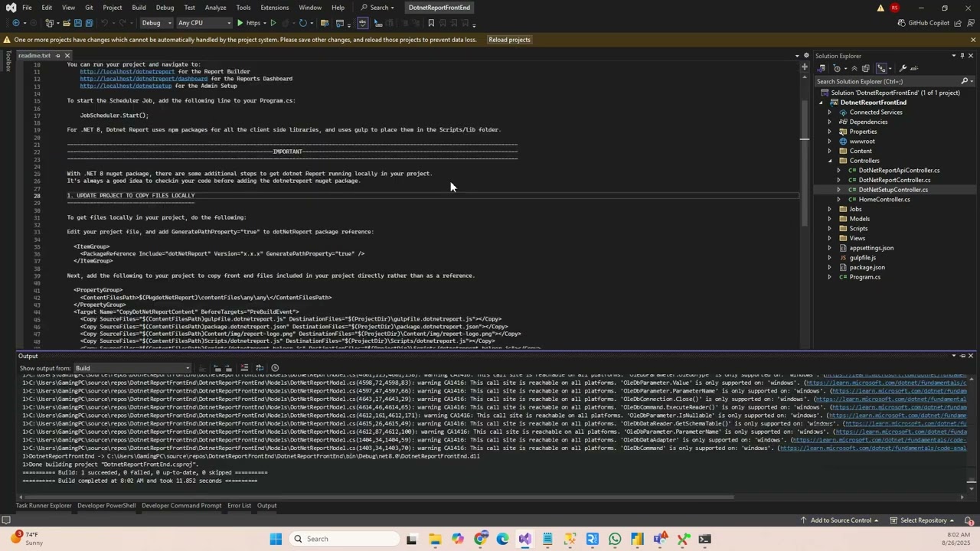The image size is (980, 551).
Task: Click the Collapse All icon in Solution Explorer
Action: point(854,68)
